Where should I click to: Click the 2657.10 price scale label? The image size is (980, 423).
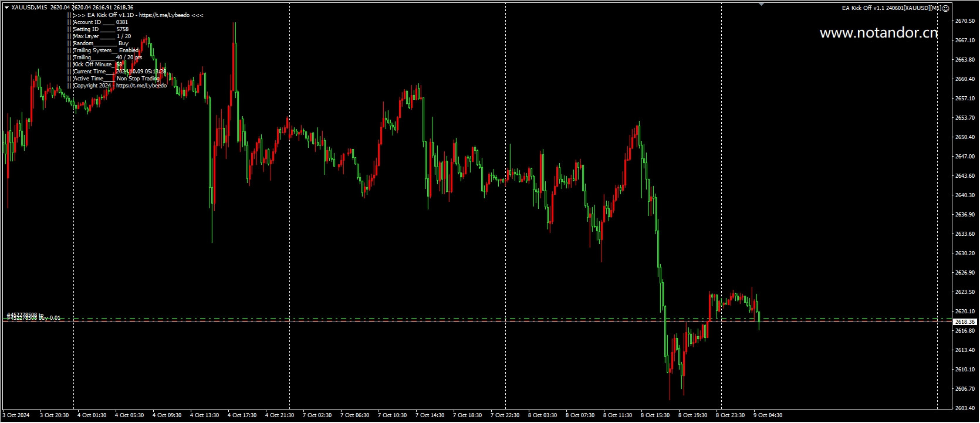tap(965, 99)
